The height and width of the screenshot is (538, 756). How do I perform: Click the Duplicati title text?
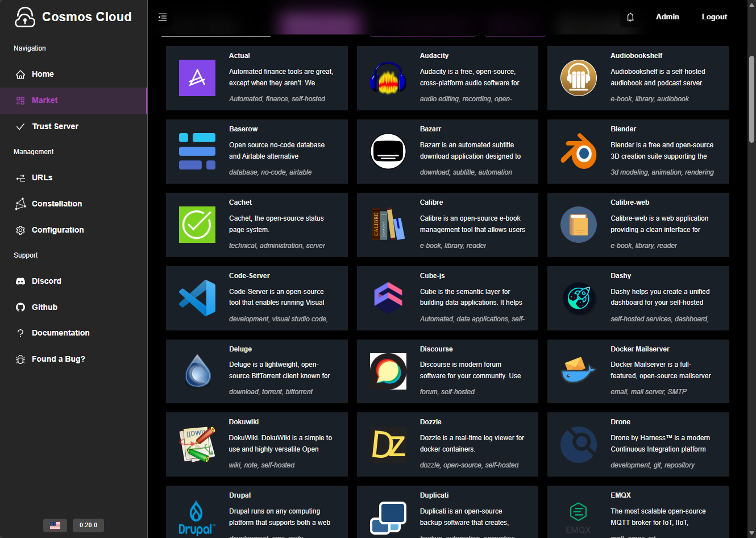coord(434,495)
